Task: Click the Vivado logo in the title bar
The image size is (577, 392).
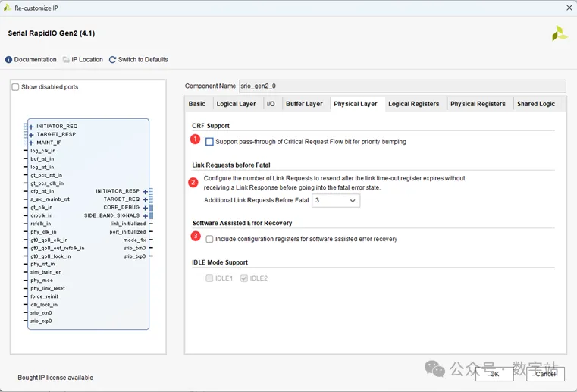Action: click(x=7, y=8)
